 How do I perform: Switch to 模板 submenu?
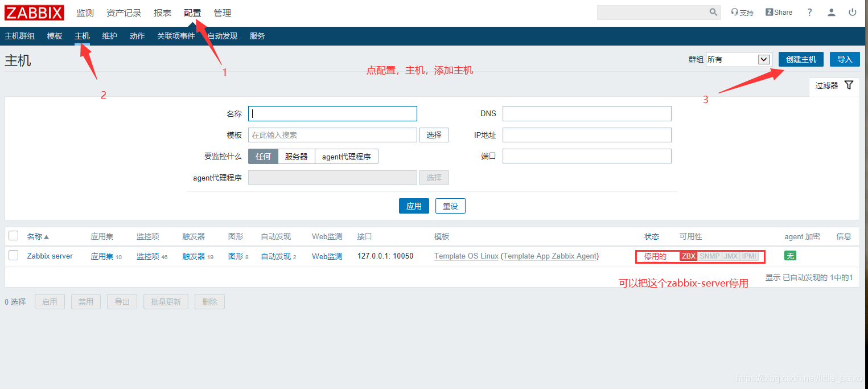(x=55, y=36)
